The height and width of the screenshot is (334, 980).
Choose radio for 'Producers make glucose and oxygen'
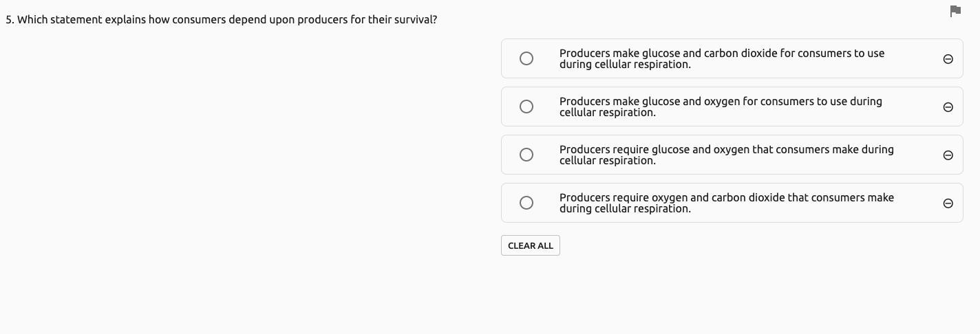(526, 107)
